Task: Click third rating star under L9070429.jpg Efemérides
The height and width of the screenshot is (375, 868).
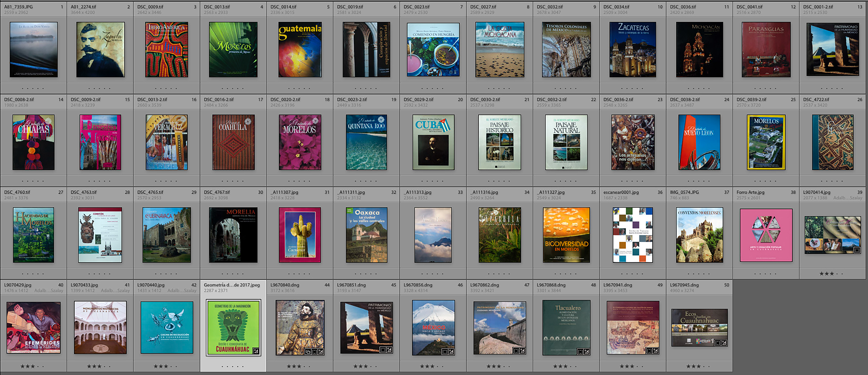Action: point(33,366)
